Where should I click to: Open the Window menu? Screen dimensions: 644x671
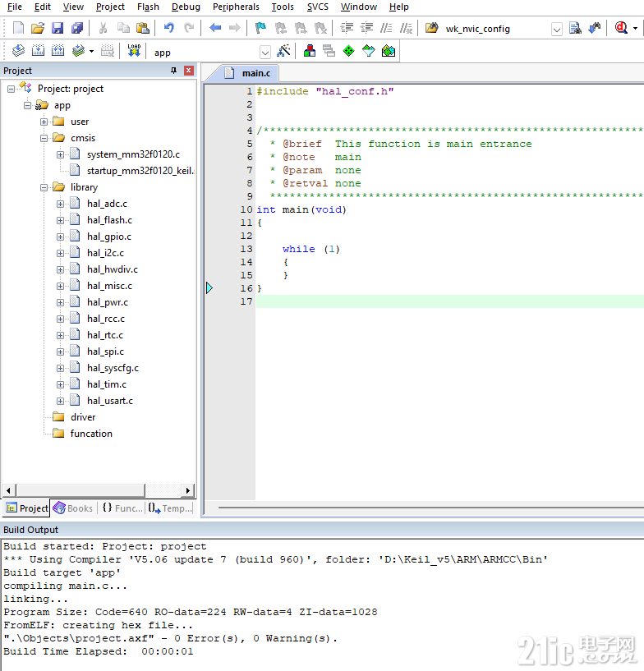[x=359, y=7]
